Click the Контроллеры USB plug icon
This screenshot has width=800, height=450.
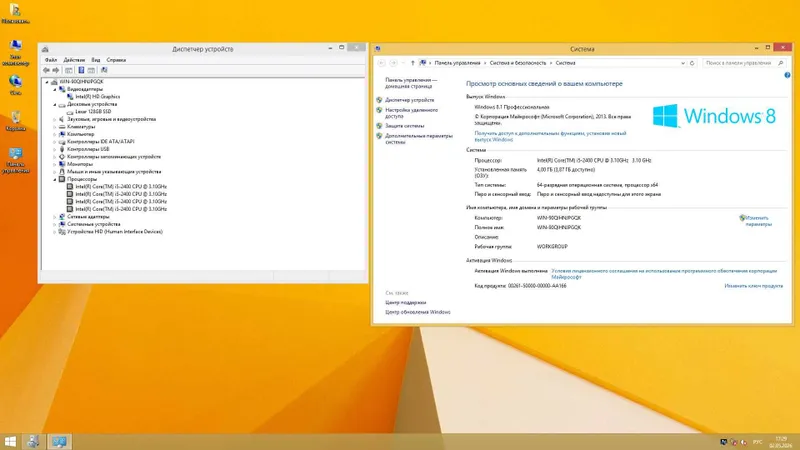click(62, 149)
